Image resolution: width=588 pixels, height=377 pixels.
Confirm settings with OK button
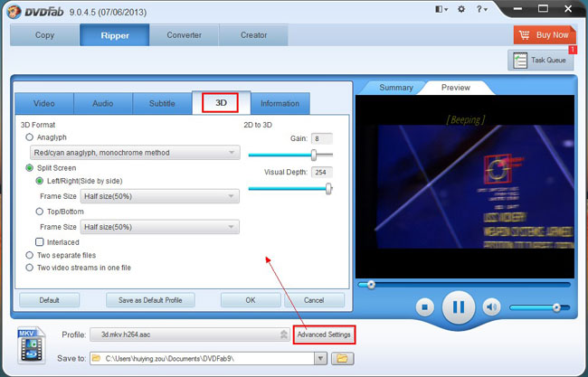pos(251,300)
